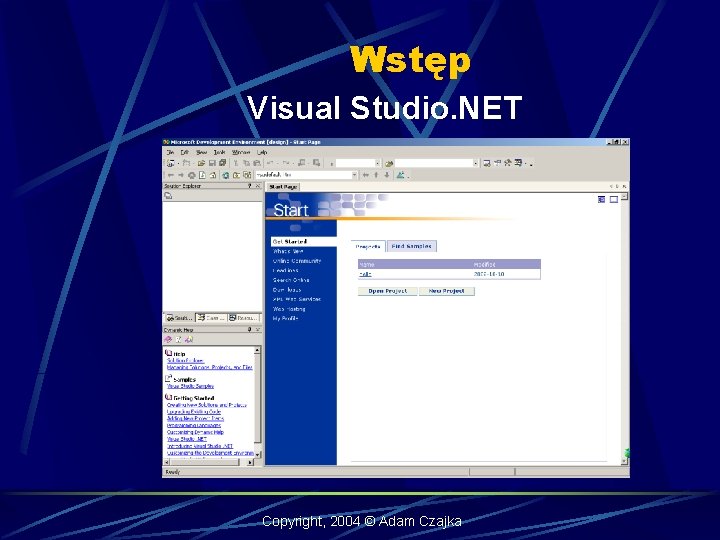Click the Web toolbar Refresh icon
The height and width of the screenshot is (540, 720).
202,175
